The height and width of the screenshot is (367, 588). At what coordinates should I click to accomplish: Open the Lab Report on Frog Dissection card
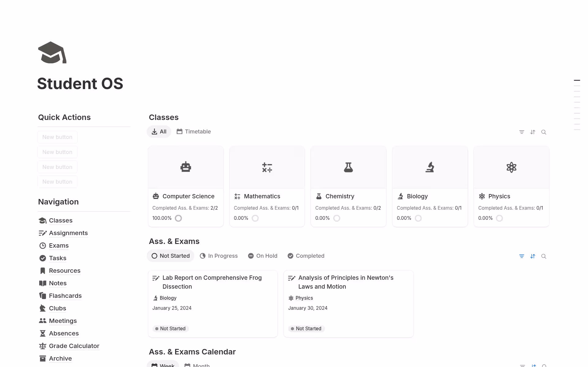pos(212,282)
